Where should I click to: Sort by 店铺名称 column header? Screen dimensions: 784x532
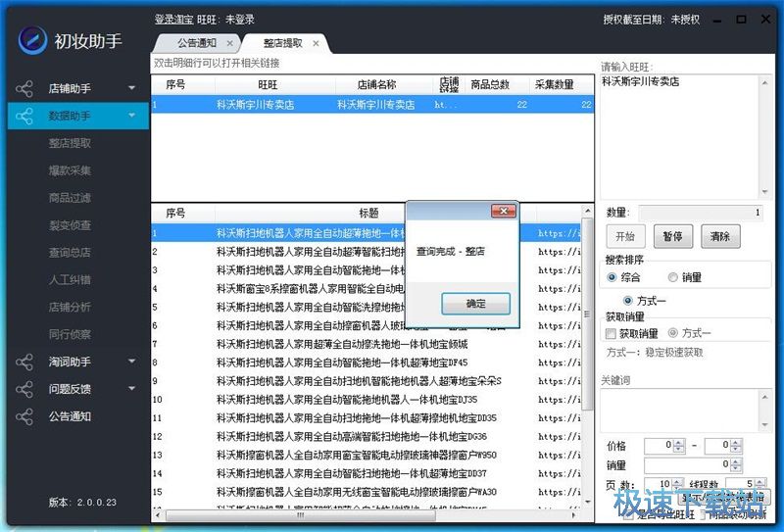coord(376,84)
